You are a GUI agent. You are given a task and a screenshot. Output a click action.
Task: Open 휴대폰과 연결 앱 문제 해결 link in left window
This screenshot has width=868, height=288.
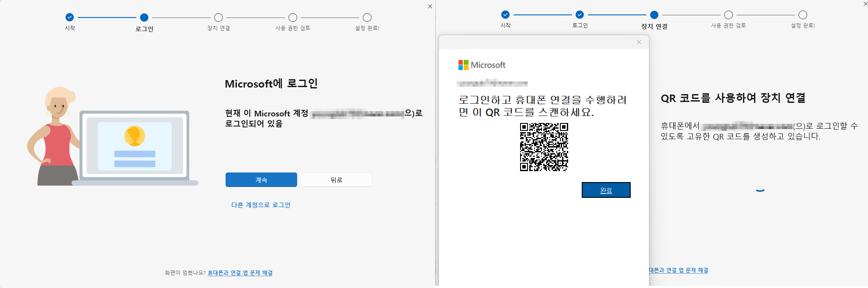click(240, 273)
